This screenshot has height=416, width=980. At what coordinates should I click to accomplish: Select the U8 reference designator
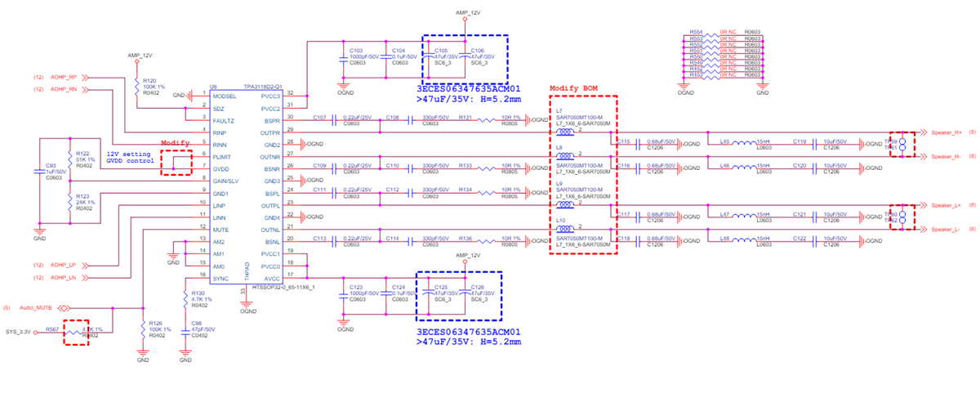pos(213,86)
